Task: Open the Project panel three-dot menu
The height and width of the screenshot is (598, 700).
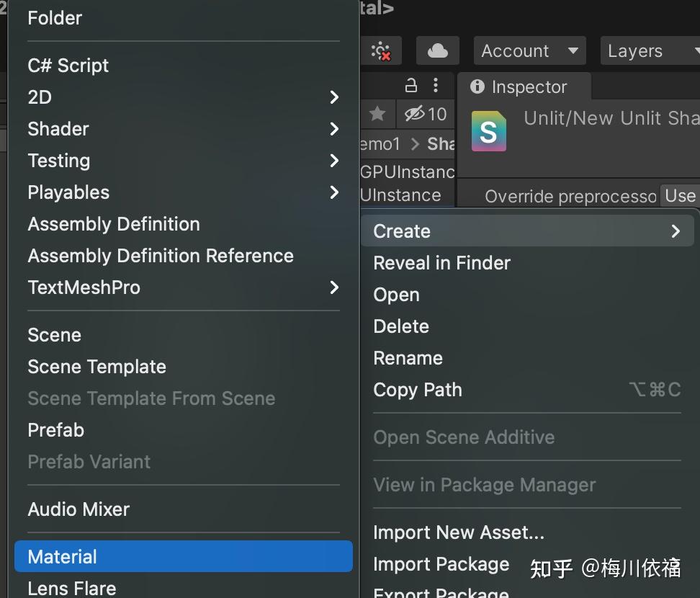Action: [x=436, y=86]
